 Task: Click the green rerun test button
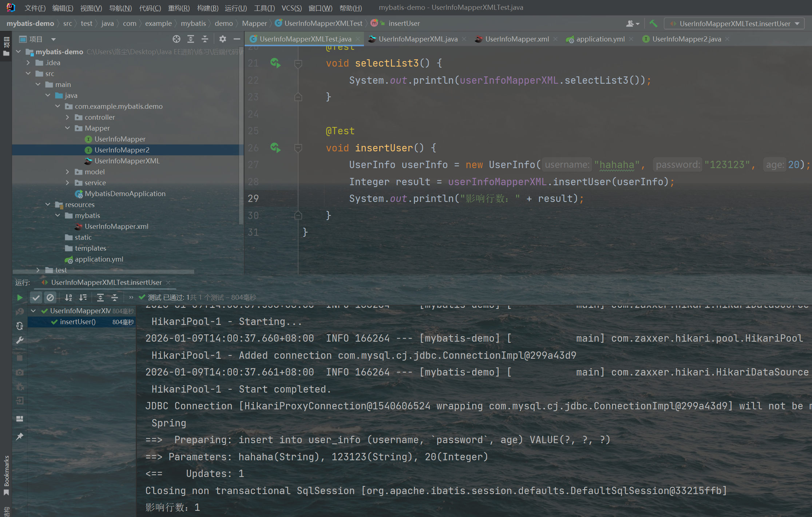(x=20, y=298)
